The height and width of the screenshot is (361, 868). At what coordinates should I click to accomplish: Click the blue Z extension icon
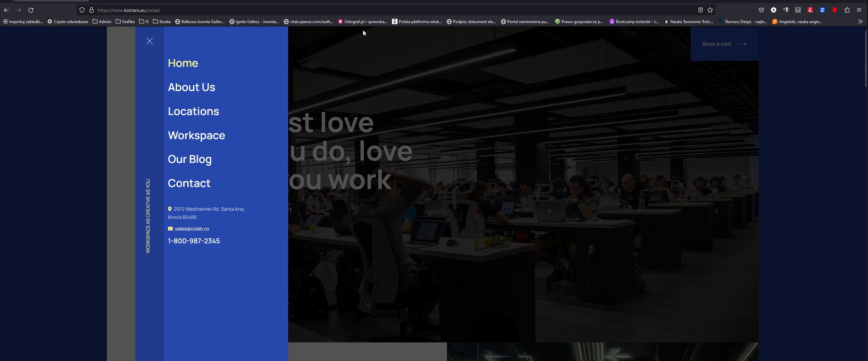pyautogui.click(x=822, y=10)
